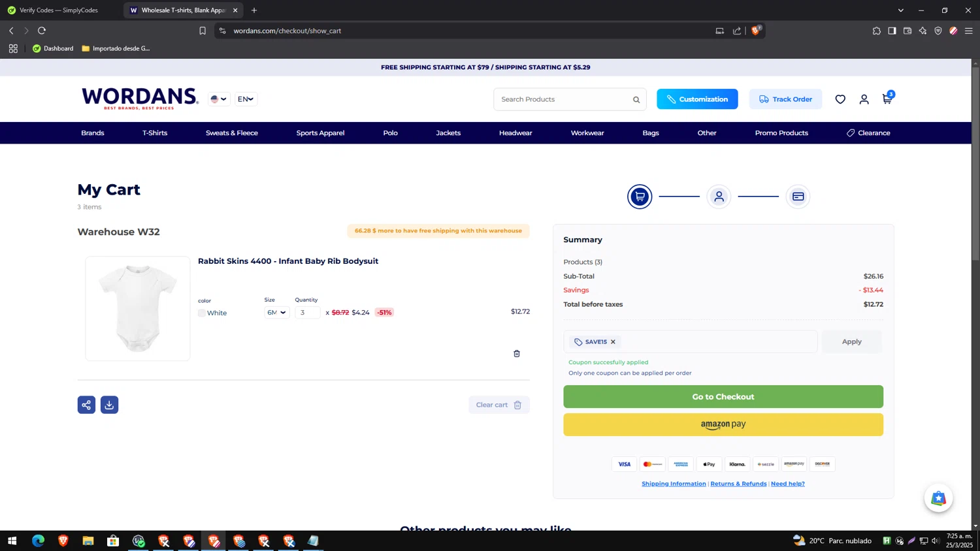
Task: Open the 6M size dropdown
Action: point(277,313)
